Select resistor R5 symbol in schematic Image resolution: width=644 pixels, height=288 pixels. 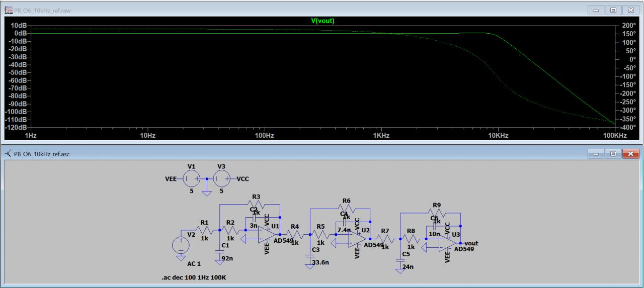[320, 234]
